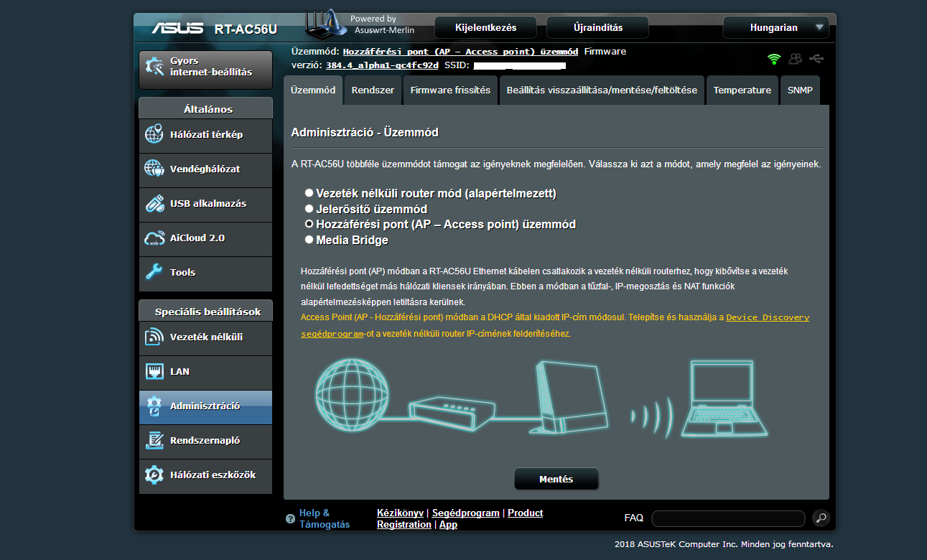Open the App footer link
Viewport: 927px width, 560px height.
pos(448,524)
